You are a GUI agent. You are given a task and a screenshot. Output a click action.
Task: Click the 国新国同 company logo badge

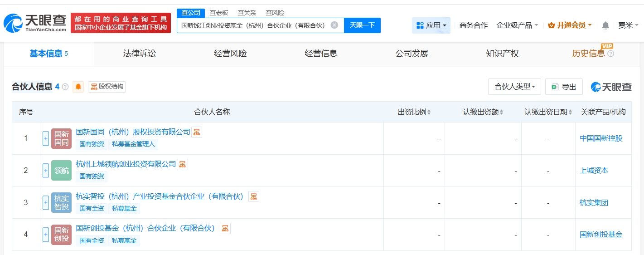point(61,138)
